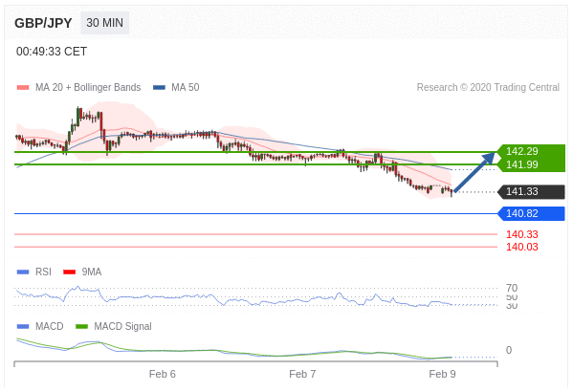Screen dimensions: 573x392
Task: Click the 140.82 pivot price tag
Action: pos(531,213)
